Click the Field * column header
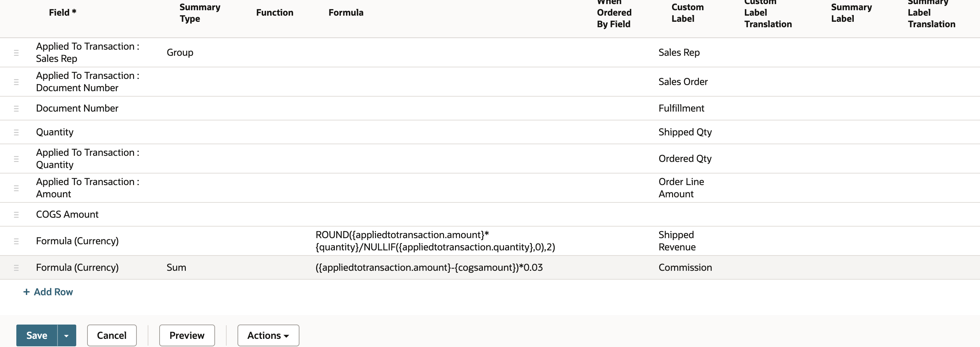980x347 pixels. [x=63, y=13]
